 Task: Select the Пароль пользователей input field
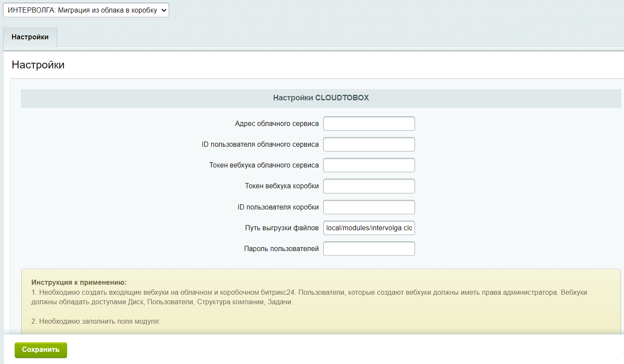369,249
